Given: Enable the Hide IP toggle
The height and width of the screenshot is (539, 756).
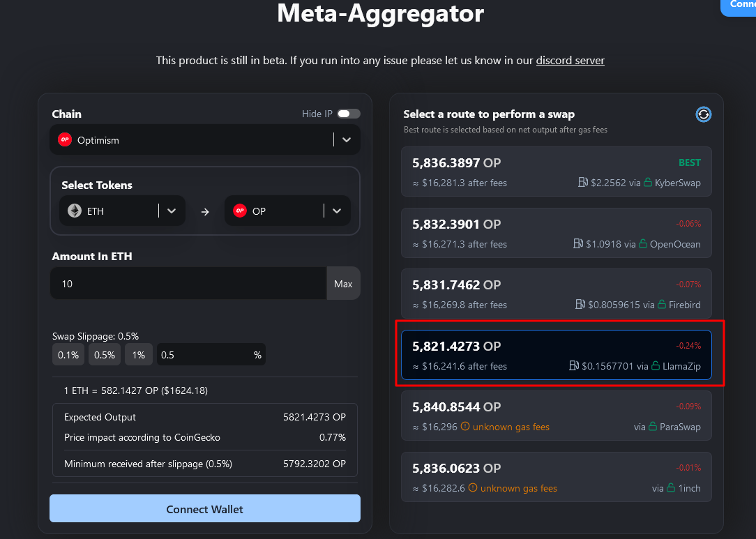Looking at the screenshot, I should click(349, 113).
